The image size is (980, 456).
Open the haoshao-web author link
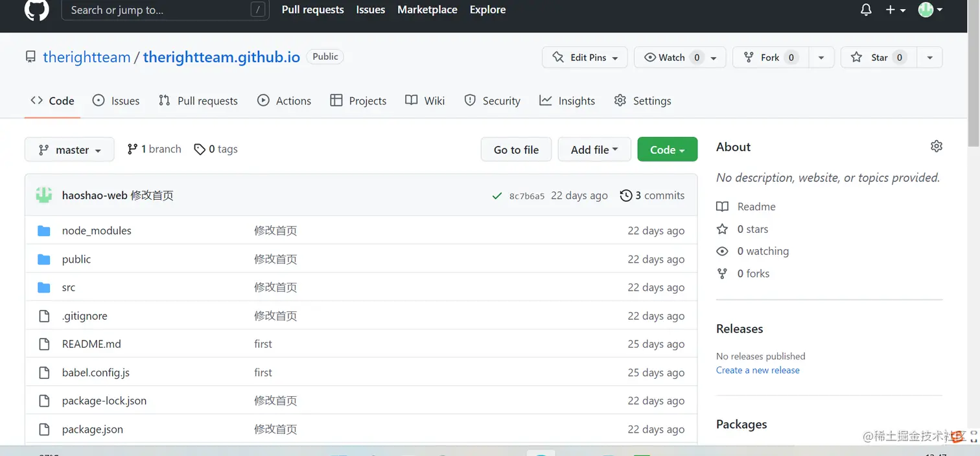(x=95, y=195)
